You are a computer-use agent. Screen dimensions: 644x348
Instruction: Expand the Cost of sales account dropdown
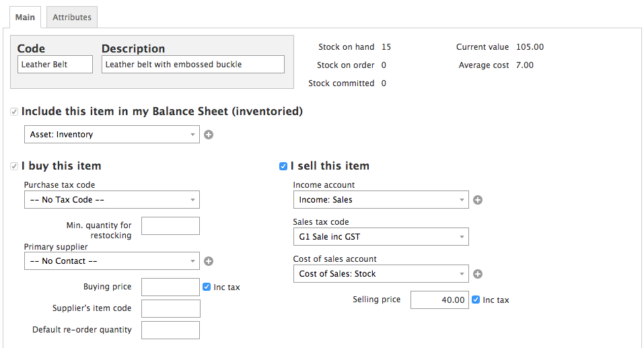coord(381,274)
